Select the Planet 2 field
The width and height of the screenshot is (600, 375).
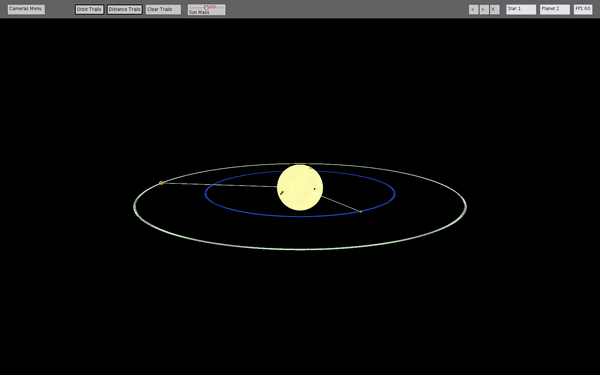pos(555,10)
